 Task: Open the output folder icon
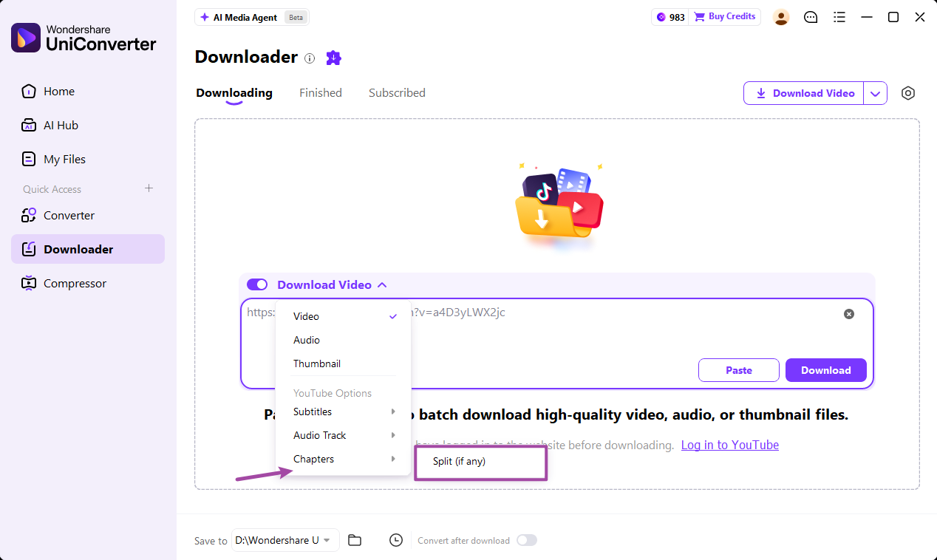tap(355, 540)
